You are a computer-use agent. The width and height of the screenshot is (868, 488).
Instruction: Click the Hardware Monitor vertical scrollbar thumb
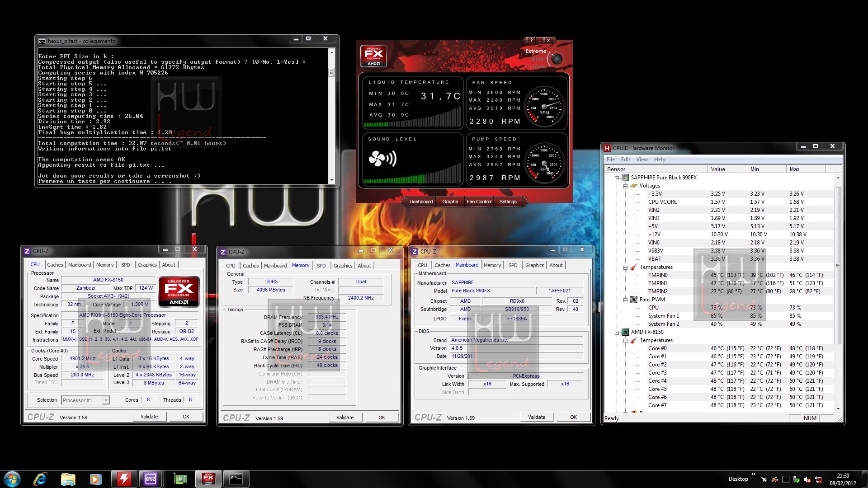pyautogui.click(x=838, y=266)
